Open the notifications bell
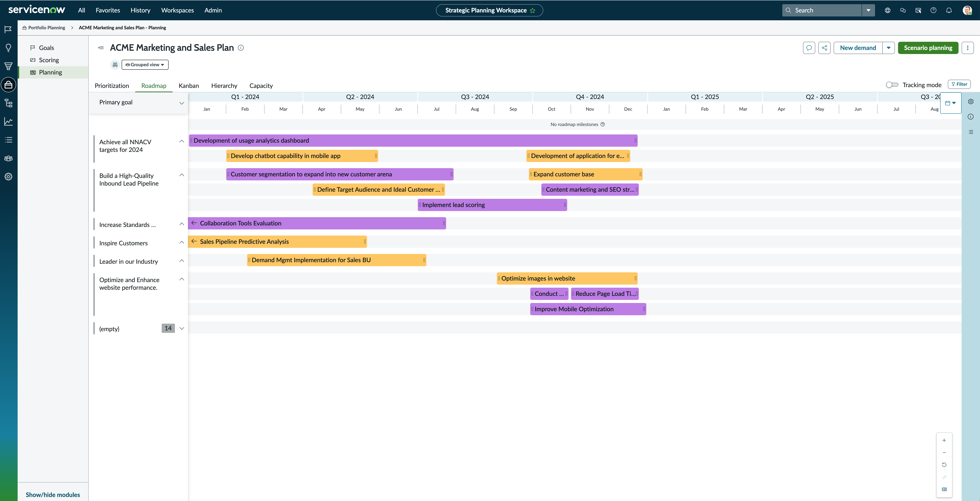The height and width of the screenshot is (501, 980). (x=949, y=11)
